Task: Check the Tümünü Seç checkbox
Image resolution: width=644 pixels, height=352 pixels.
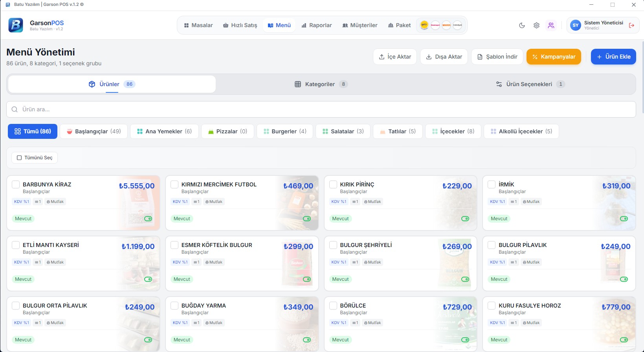Action: pos(19,158)
